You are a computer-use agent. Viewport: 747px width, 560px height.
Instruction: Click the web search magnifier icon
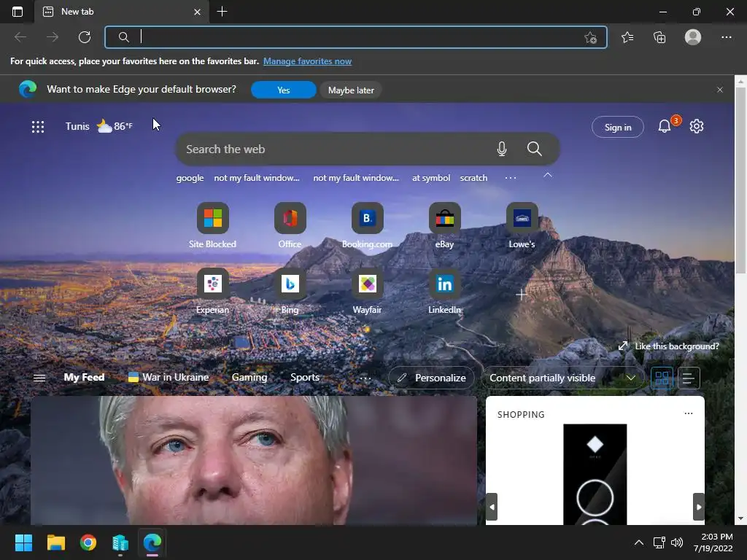pos(535,149)
